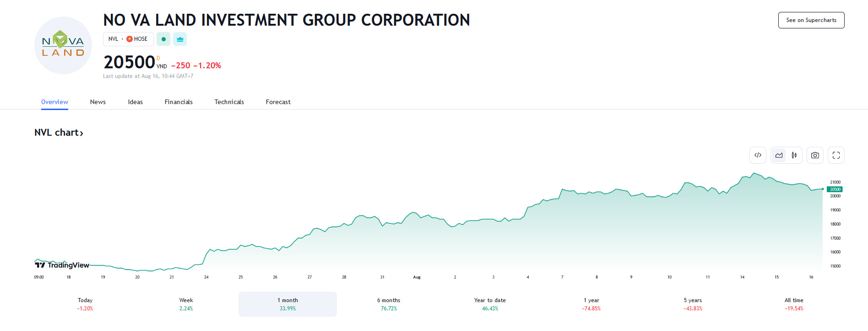Viewport: 868px width, 331px height.
Task: Switch to the Financials tab
Action: (179, 102)
